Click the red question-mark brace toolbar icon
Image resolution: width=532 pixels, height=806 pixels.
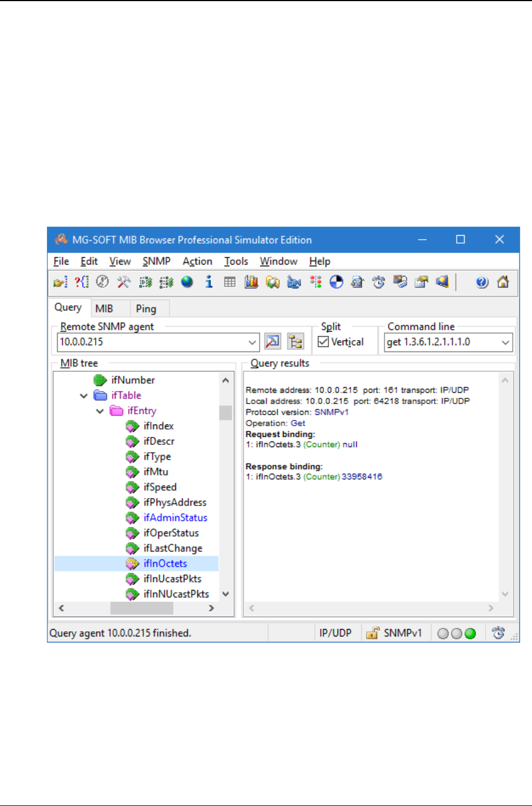81,281
